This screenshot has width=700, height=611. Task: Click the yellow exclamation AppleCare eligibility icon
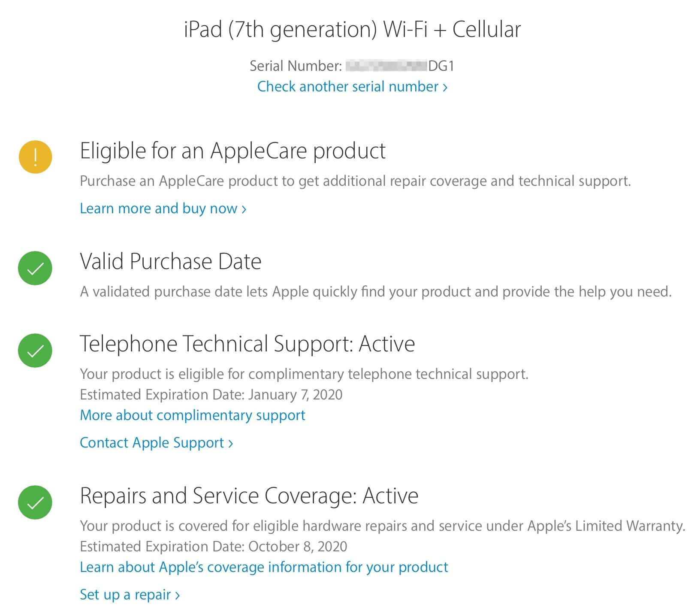click(x=35, y=157)
